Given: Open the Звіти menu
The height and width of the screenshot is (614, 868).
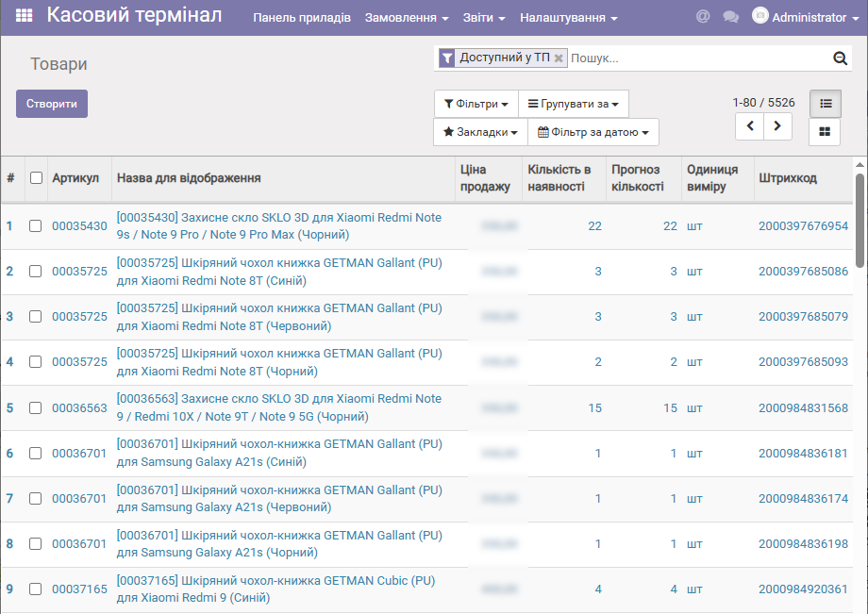Looking at the screenshot, I should point(484,18).
